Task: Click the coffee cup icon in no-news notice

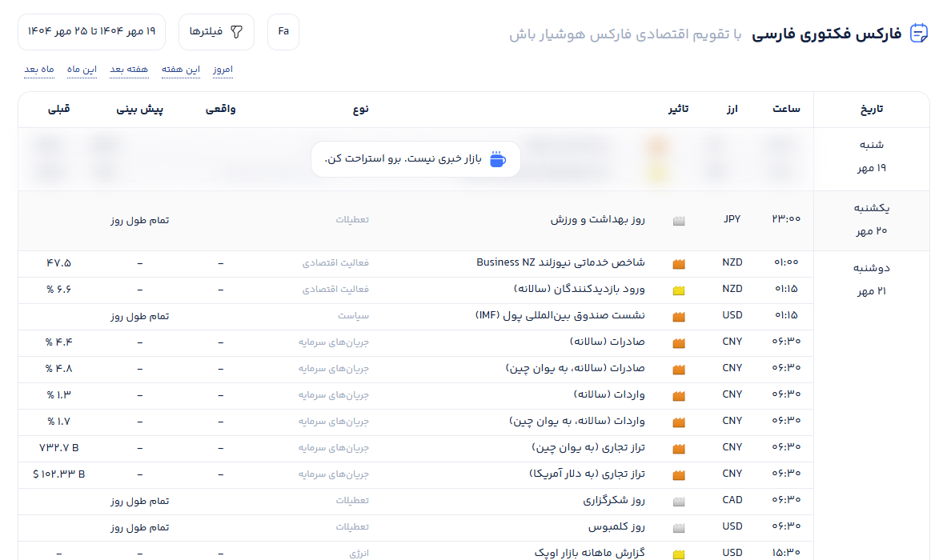Action: [x=497, y=159]
